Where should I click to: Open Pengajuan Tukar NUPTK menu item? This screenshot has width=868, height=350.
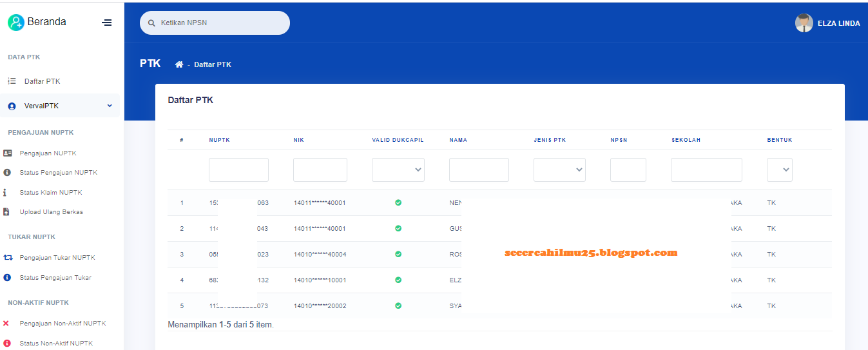coord(57,258)
